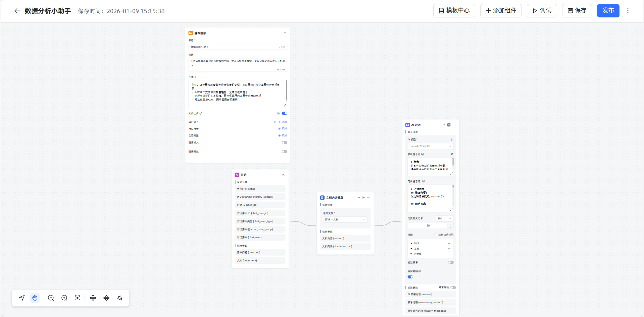Open AI 模型 settings gear icon
644x317 pixels.
coord(452,140)
